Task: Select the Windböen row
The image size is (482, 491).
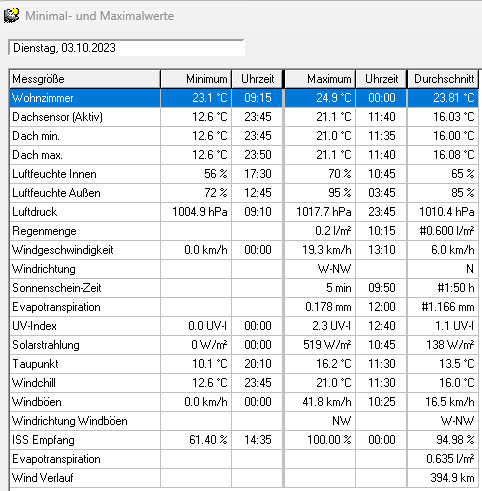Action: 244,402
